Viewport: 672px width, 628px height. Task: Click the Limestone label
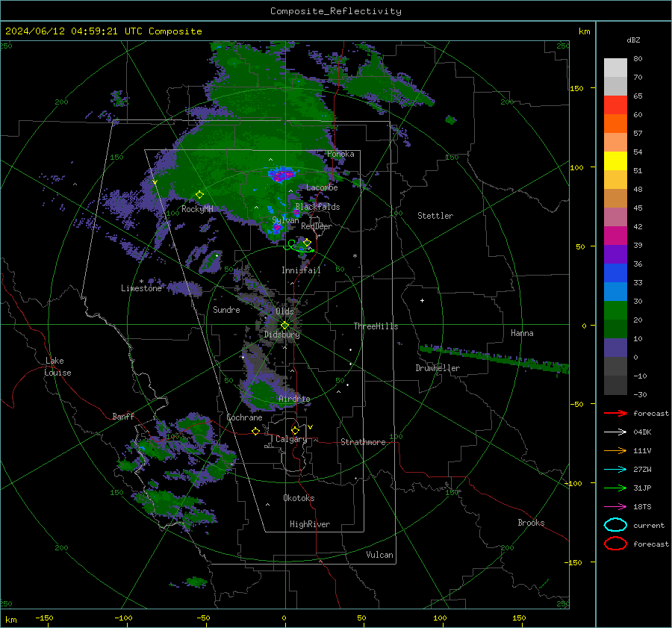coord(141,288)
